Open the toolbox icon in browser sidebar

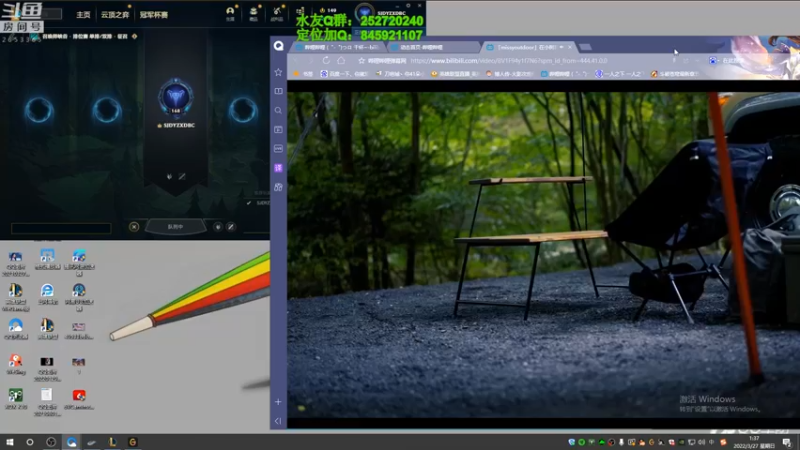(x=278, y=187)
